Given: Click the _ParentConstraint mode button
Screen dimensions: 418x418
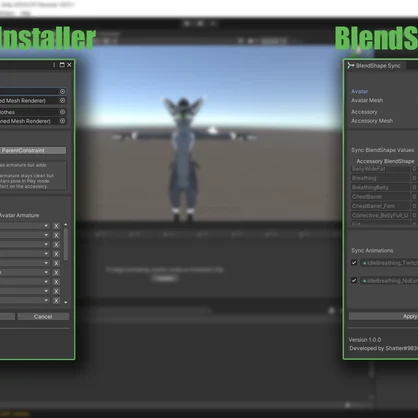Looking at the screenshot, I should pyautogui.click(x=33, y=150).
